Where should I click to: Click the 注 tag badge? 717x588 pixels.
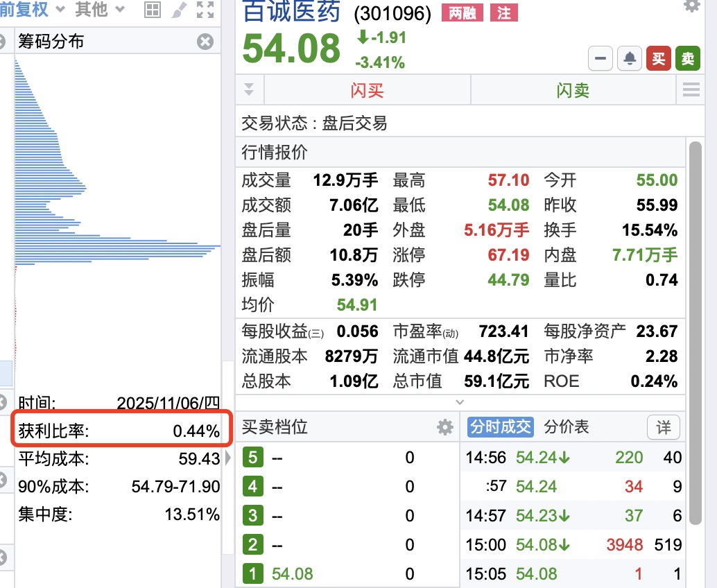click(504, 12)
